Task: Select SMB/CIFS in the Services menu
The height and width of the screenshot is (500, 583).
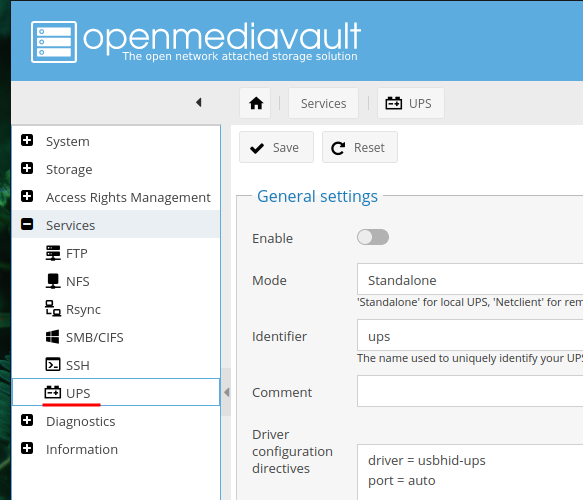Action: (116, 337)
